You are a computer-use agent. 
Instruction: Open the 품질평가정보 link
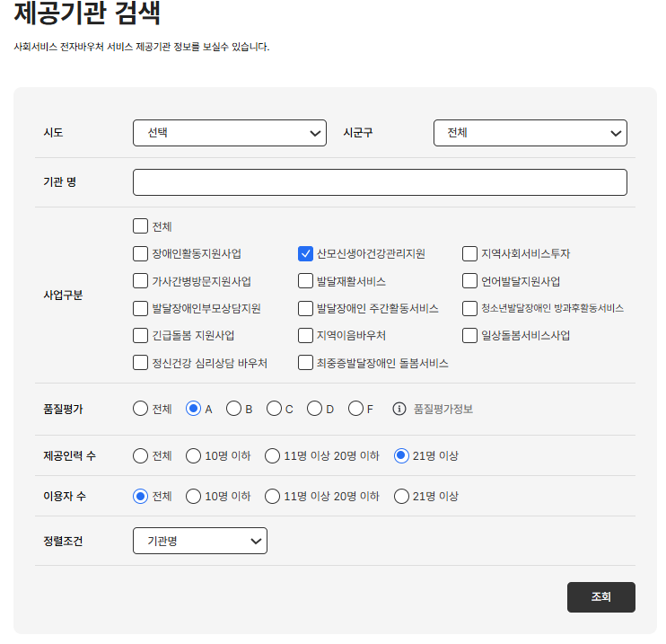[443, 409]
